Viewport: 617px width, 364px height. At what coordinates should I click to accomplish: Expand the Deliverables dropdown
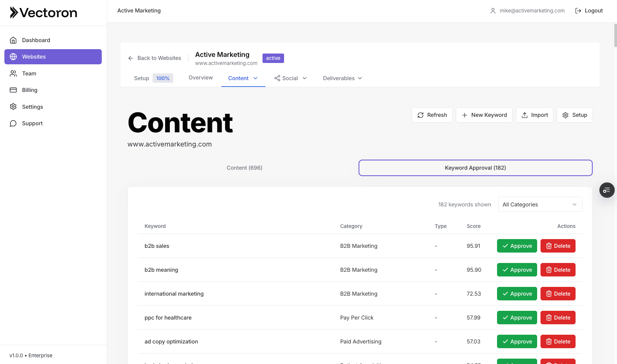point(342,78)
